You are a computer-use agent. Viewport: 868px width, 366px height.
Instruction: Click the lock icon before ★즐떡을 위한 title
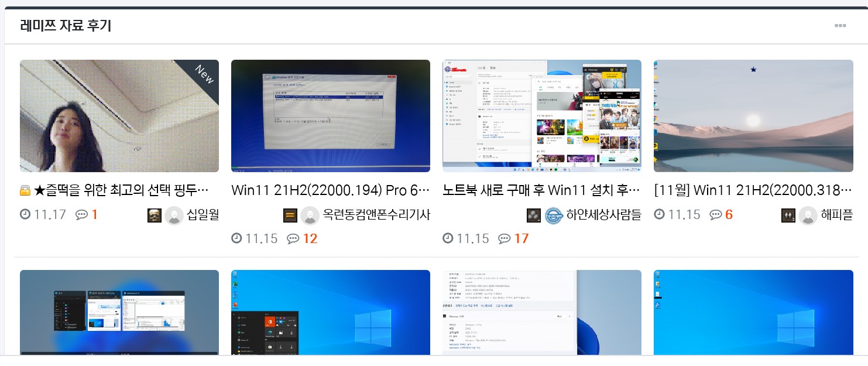(x=25, y=190)
